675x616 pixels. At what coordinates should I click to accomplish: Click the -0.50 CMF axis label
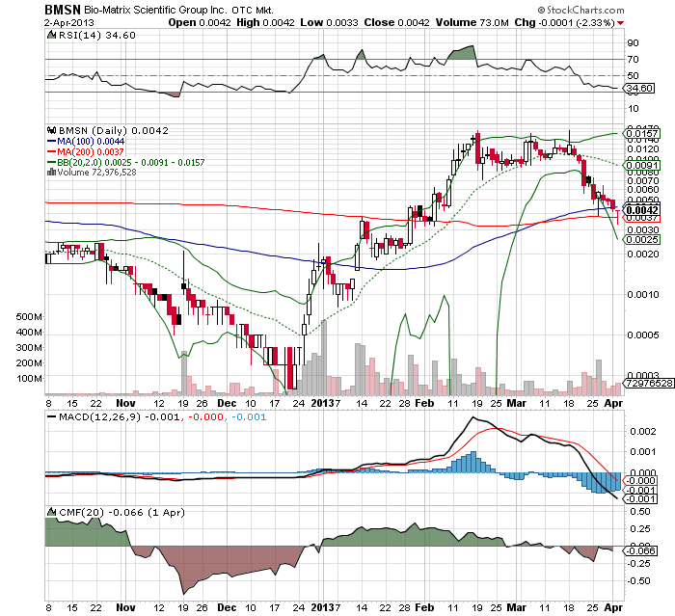coord(640,581)
